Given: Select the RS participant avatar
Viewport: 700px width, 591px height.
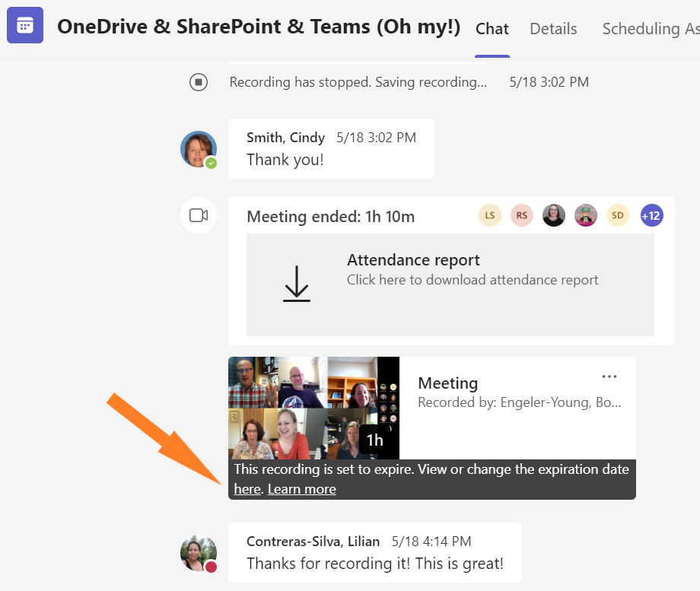Looking at the screenshot, I should [x=522, y=215].
